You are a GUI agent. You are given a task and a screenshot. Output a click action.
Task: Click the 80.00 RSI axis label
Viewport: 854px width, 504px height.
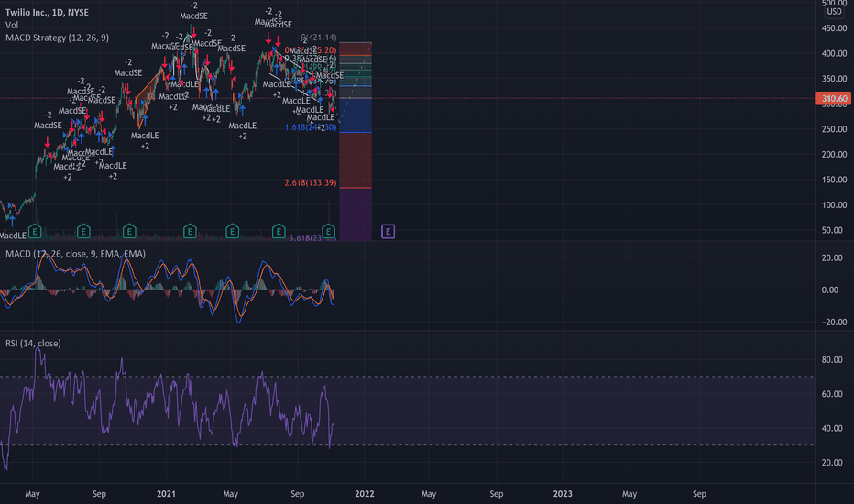(832, 359)
